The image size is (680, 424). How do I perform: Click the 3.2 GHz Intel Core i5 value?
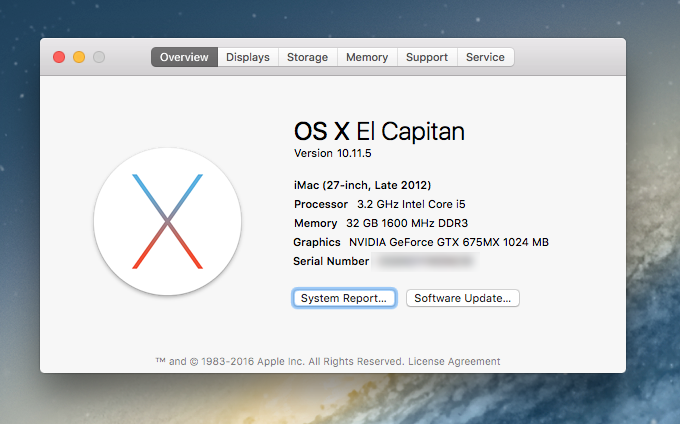(411, 204)
